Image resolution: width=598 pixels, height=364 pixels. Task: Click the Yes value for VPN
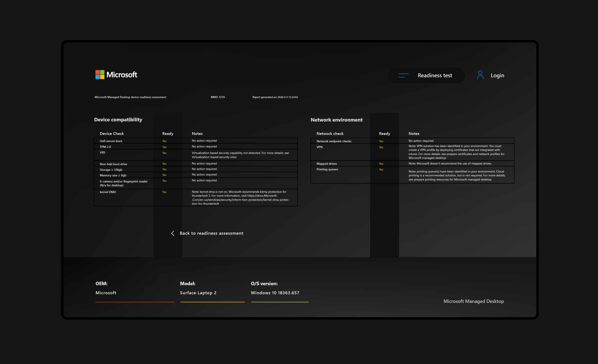point(381,147)
